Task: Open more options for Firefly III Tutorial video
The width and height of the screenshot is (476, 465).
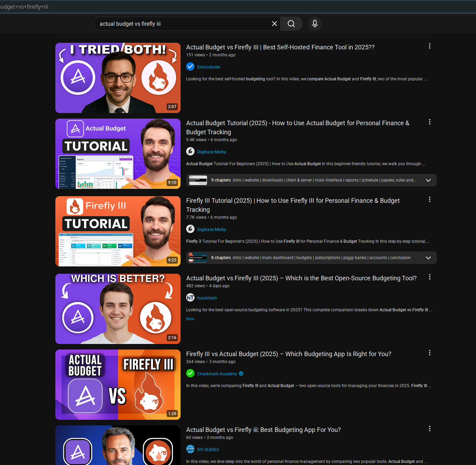Action: pyautogui.click(x=430, y=200)
